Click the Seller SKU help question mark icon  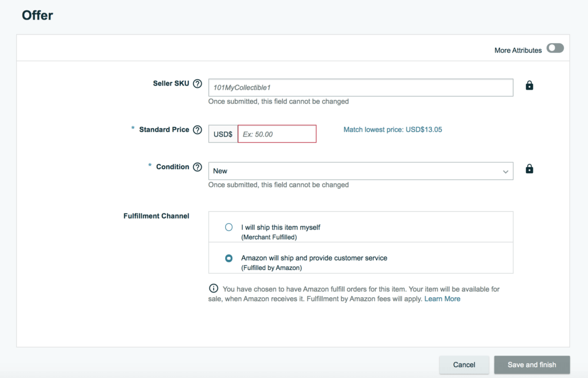[x=198, y=84]
